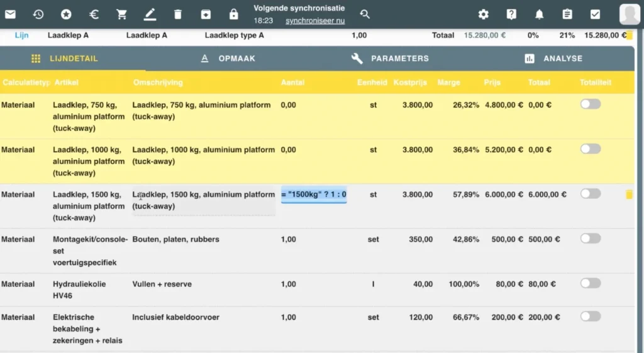Click Aantal '0,00' on 750 kg row
The width and height of the screenshot is (644, 353).
[288, 105]
